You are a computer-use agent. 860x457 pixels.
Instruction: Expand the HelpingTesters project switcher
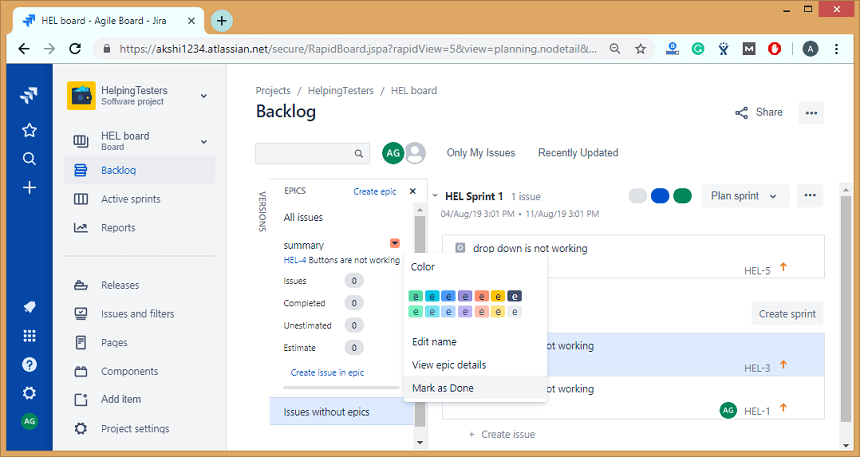[204, 96]
